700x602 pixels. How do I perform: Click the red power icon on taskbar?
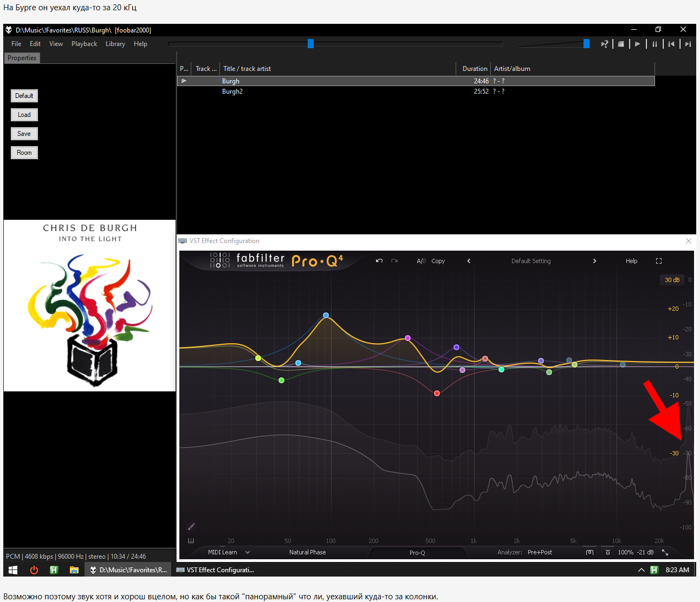(34, 570)
